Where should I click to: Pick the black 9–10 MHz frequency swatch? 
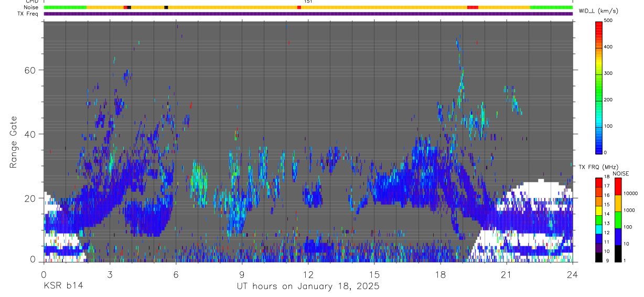tap(599, 257)
